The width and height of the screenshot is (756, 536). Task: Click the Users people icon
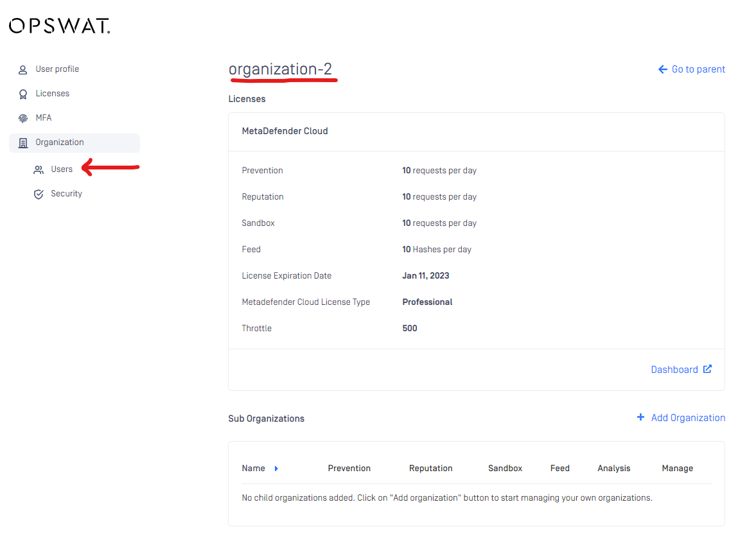(39, 169)
